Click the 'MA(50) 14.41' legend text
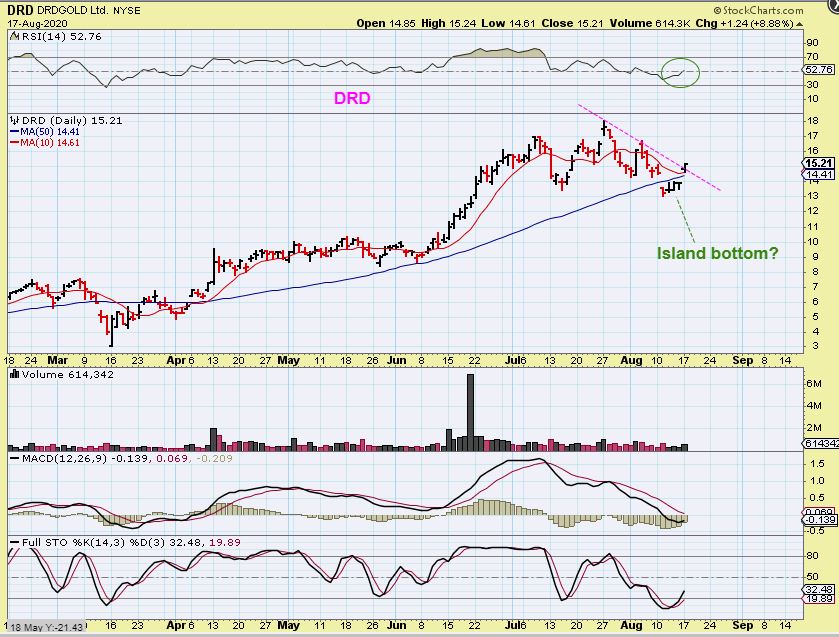The width and height of the screenshot is (839, 637). (50, 132)
